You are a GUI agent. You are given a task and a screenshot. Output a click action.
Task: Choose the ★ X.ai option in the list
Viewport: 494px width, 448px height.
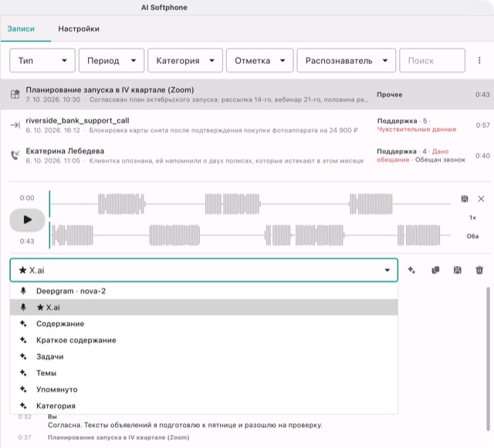(x=204, y=307)
